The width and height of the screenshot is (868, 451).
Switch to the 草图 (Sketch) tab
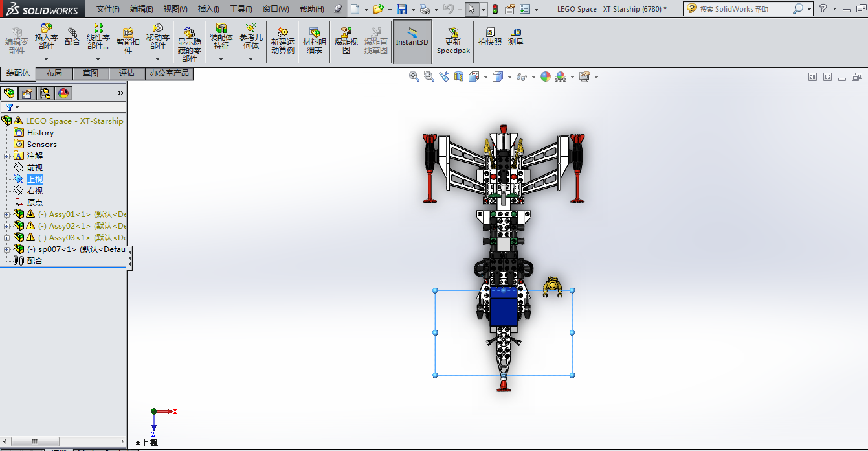click(x=91, y=73)
